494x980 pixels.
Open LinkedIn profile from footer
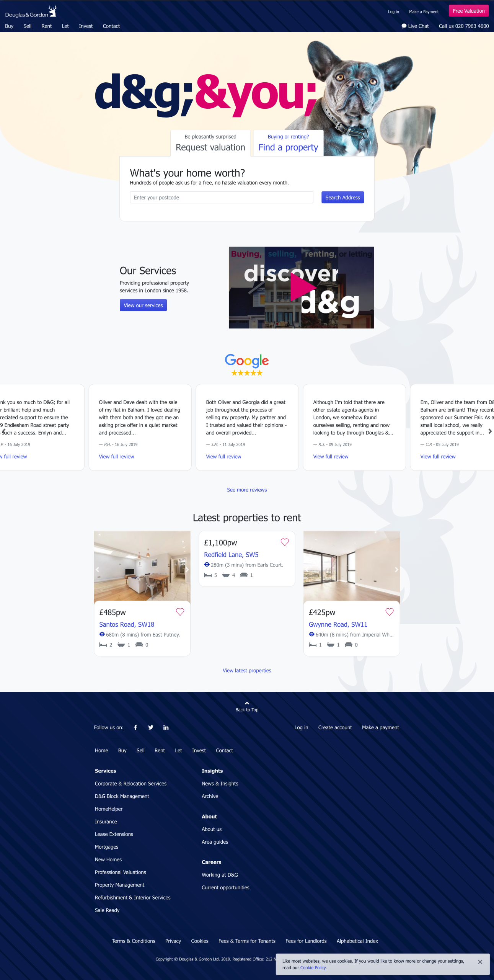pos(166,727)
